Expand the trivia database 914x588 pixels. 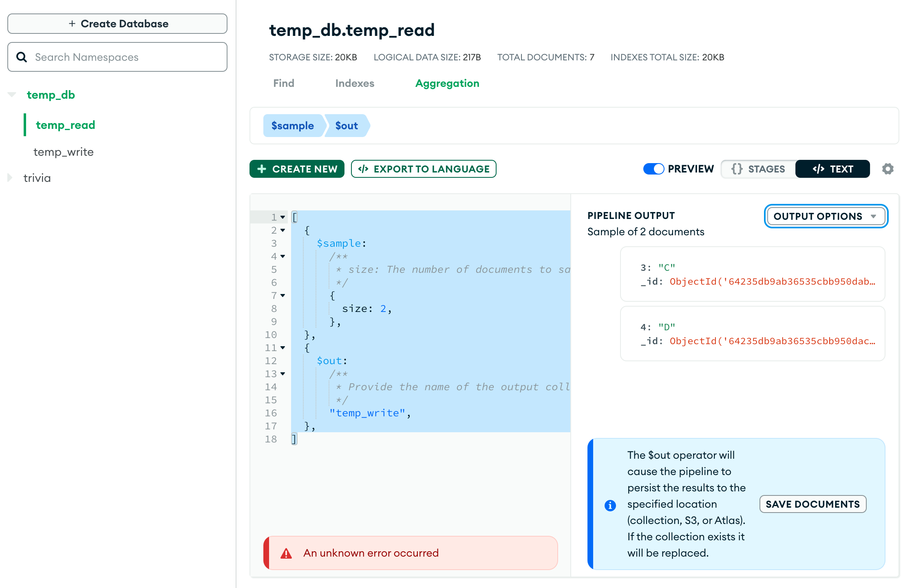[10, 178]
